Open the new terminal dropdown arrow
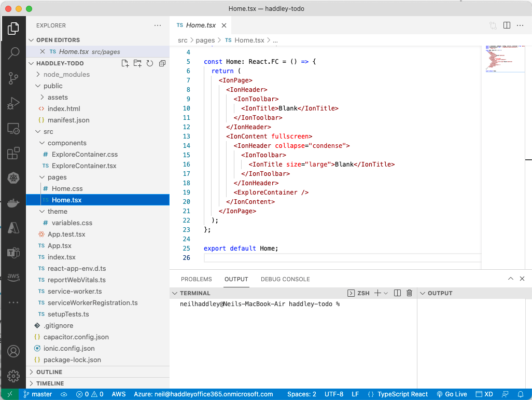Screen dimensions: 532x400 pyautogui.click(x=386, y=293)
